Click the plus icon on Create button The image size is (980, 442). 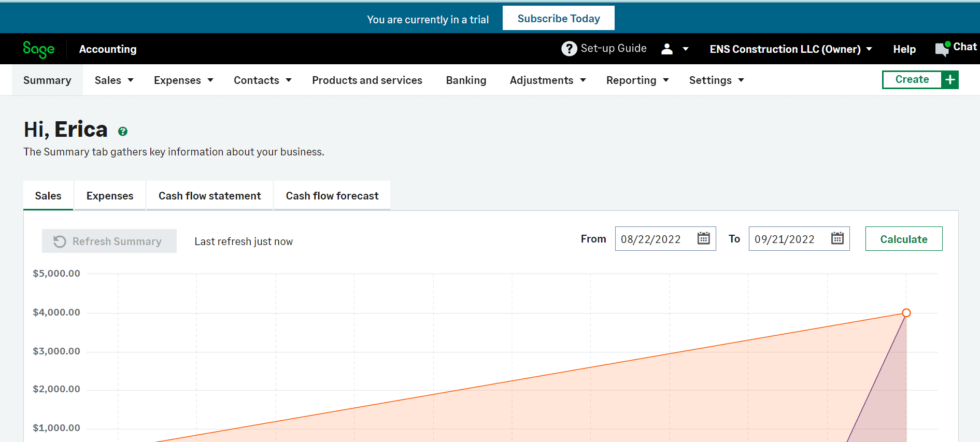point(950,80)
